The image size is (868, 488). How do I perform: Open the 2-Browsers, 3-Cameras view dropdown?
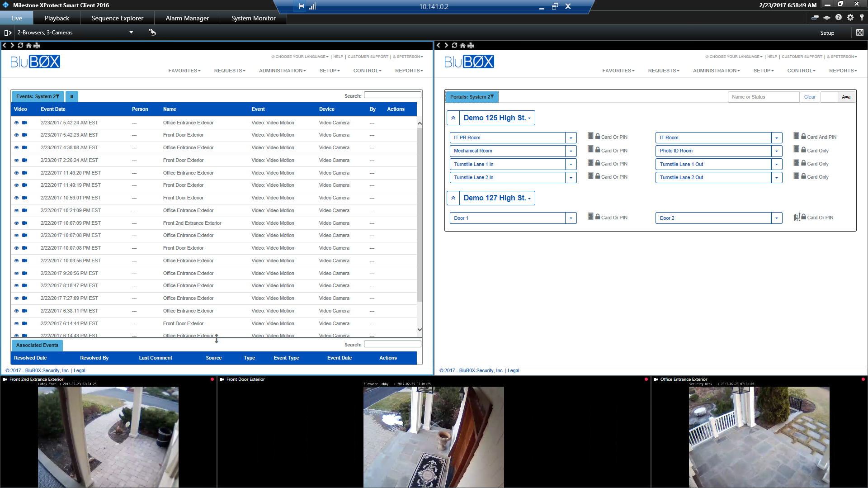coord(131,33)
